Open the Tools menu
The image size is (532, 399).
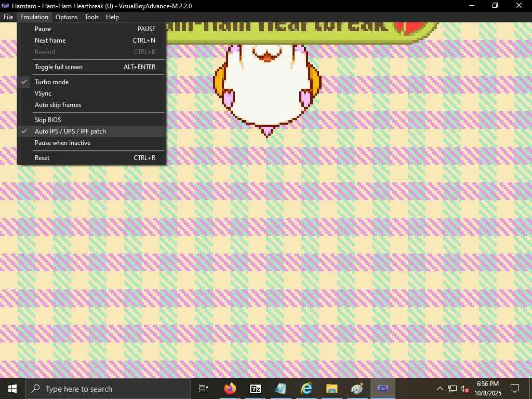91,17
